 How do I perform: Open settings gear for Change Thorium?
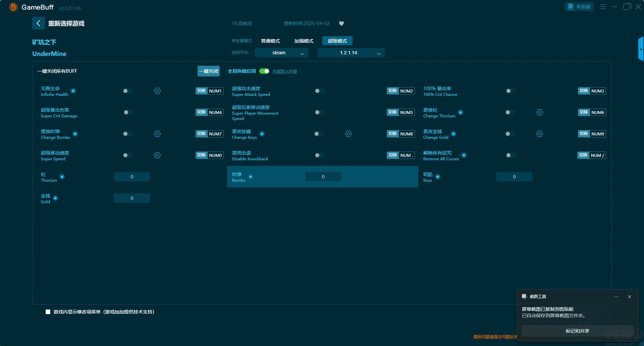[539, 112]
